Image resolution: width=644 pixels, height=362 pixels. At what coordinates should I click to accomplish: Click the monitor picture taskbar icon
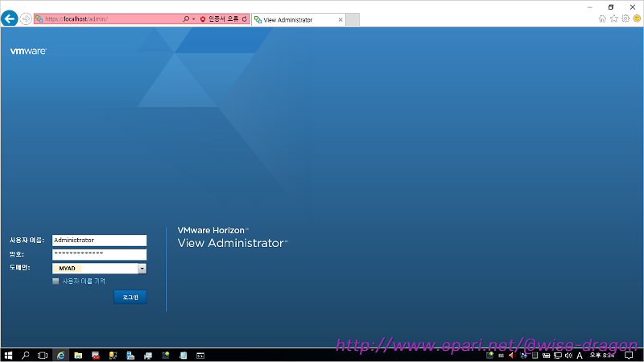148,356
